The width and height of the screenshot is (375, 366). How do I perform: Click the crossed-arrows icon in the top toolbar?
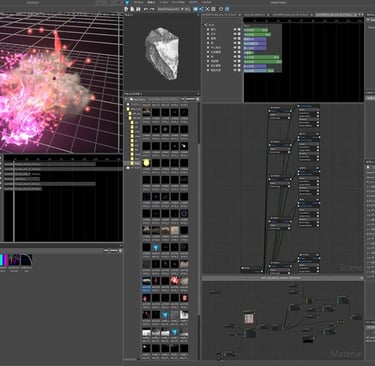[x=207, y=9]
